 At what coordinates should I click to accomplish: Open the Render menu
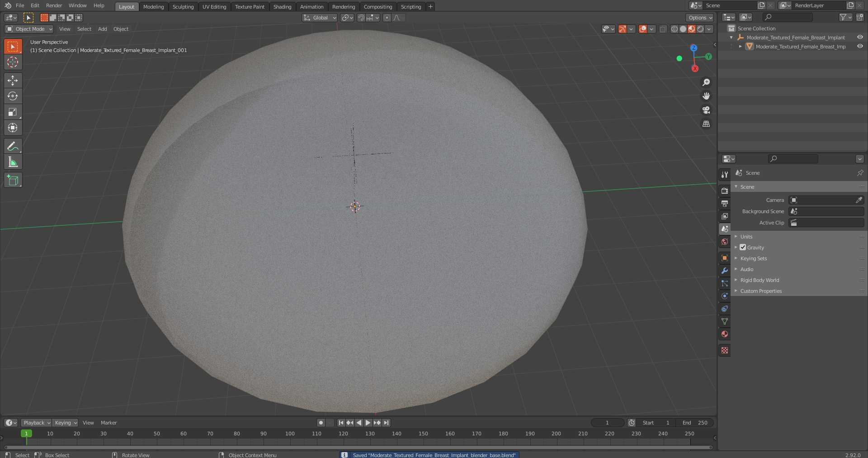[x=54, y=5]
